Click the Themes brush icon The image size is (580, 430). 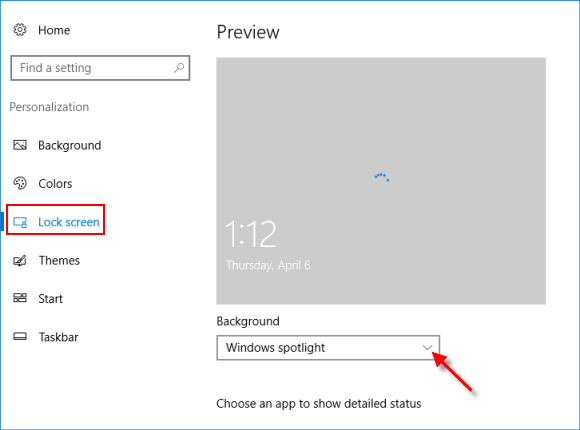20,261
